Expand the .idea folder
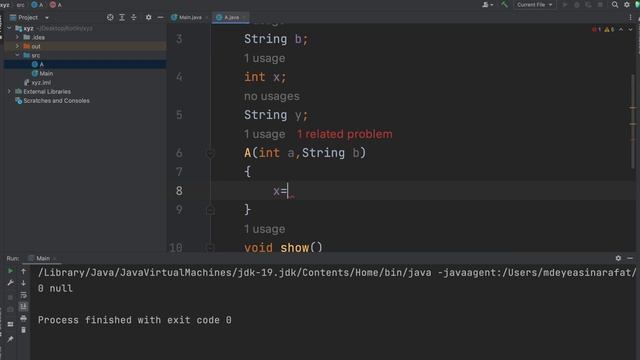This screenshot has width=640, height=360. [18, 37]
